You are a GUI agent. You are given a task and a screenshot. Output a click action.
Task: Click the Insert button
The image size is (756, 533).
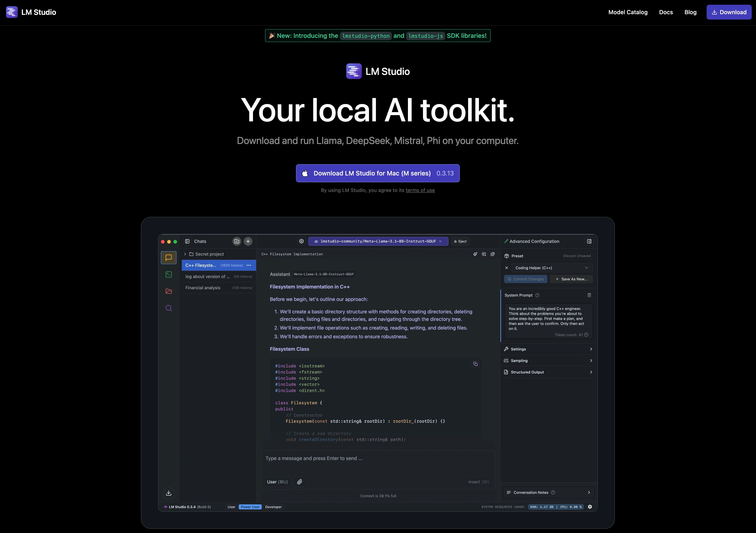point(478,482)
